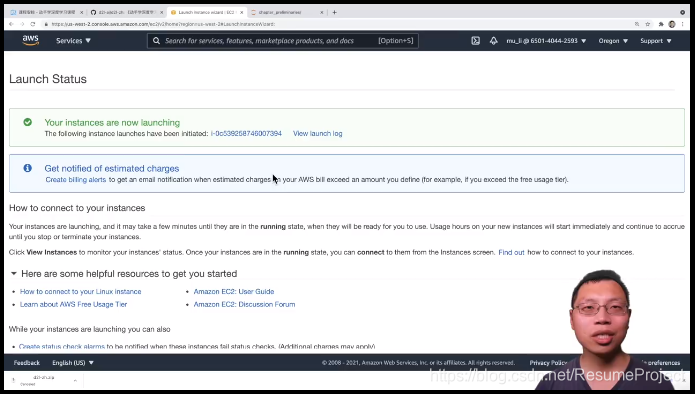Click the translate icon in address bar
This screenshot has width=695, height=394.
[637, 24]
